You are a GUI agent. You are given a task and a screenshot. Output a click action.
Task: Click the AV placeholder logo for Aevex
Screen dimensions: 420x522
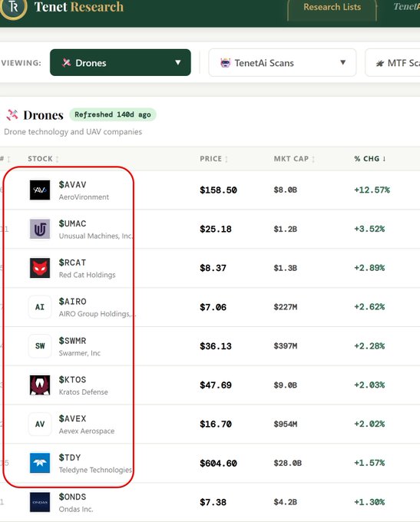coord(40,424)
